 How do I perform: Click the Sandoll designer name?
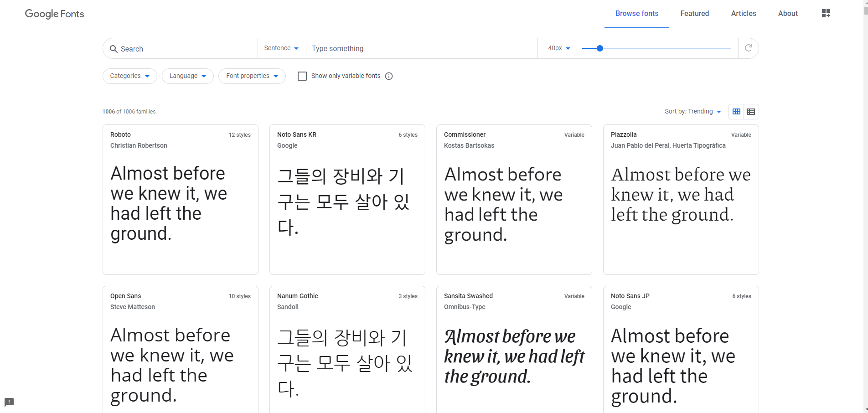click(x=288, y=307)
